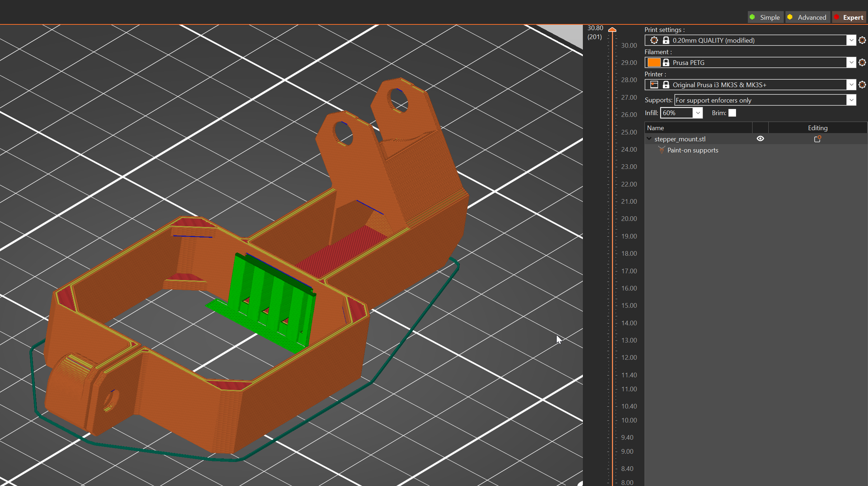Hide stepper_mount.stl with the eye toggle

point(760,138)
